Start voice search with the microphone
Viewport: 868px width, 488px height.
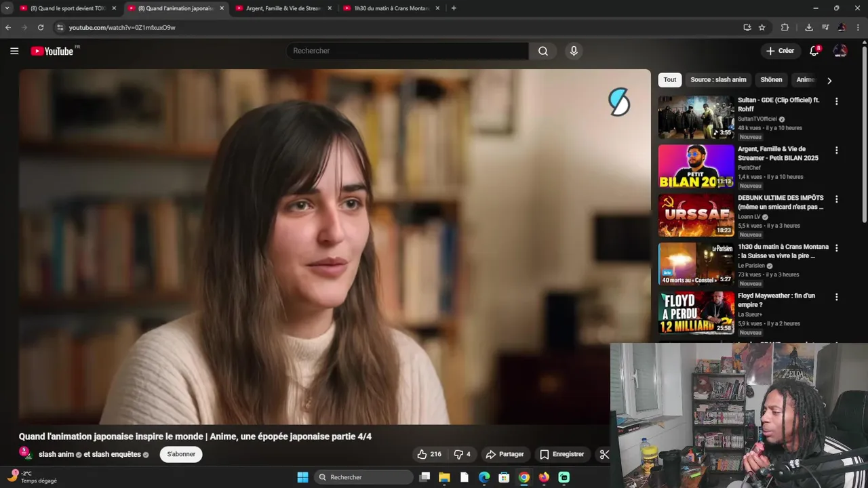(x=574, y=51)
